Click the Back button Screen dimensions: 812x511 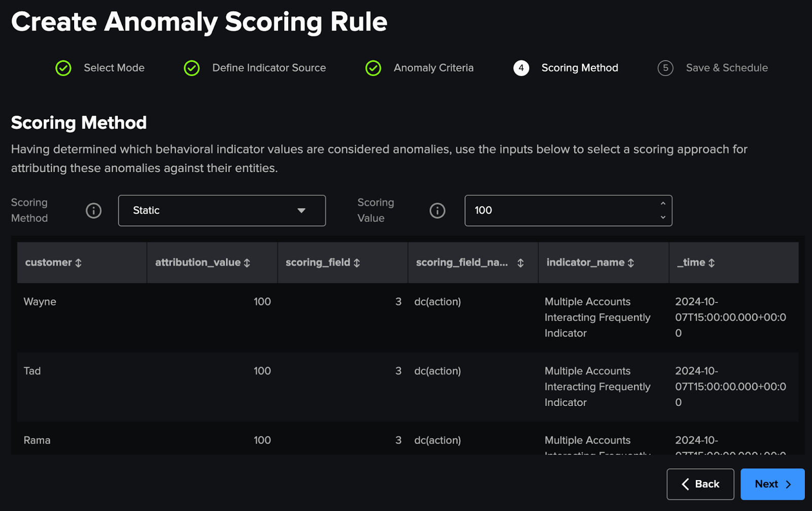coord(700,484)
